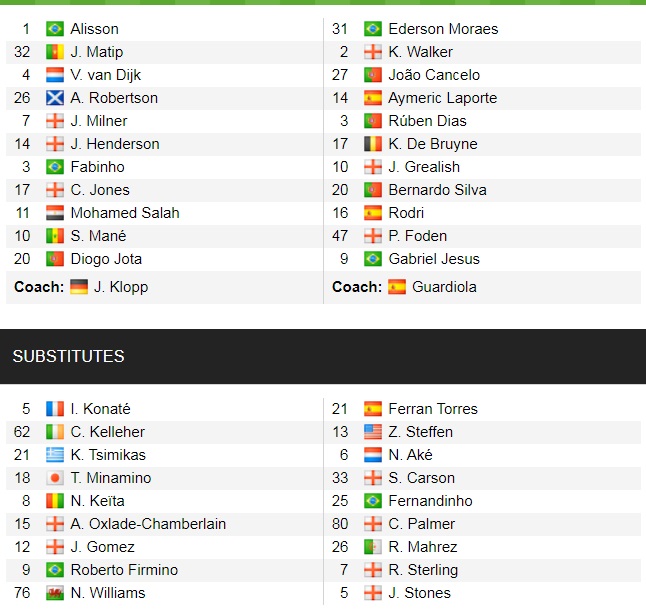Click the SUBSTITUTES section header
Screen dimensions: 646x612
68,356
